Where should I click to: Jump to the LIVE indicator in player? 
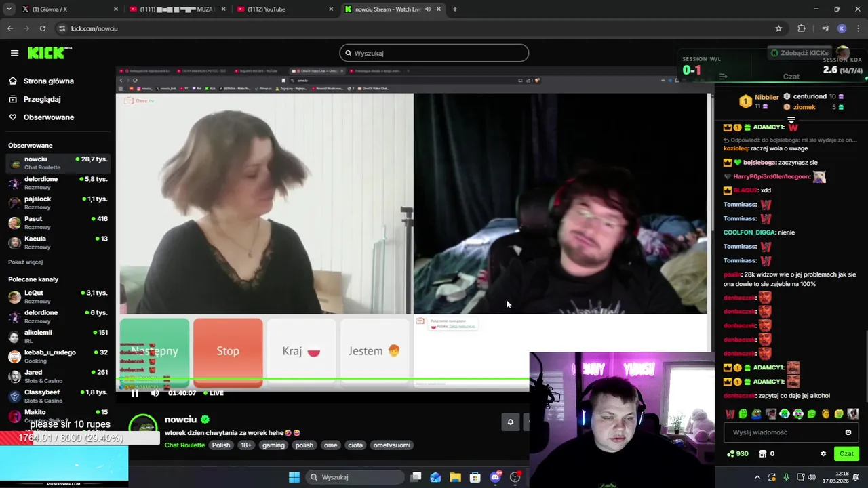coord(213,393)
